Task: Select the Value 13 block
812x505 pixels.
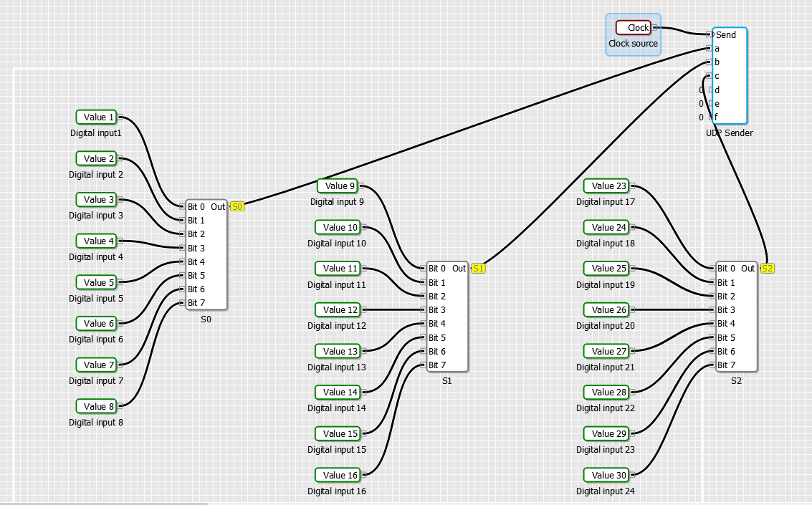Action: click(338, 351)
